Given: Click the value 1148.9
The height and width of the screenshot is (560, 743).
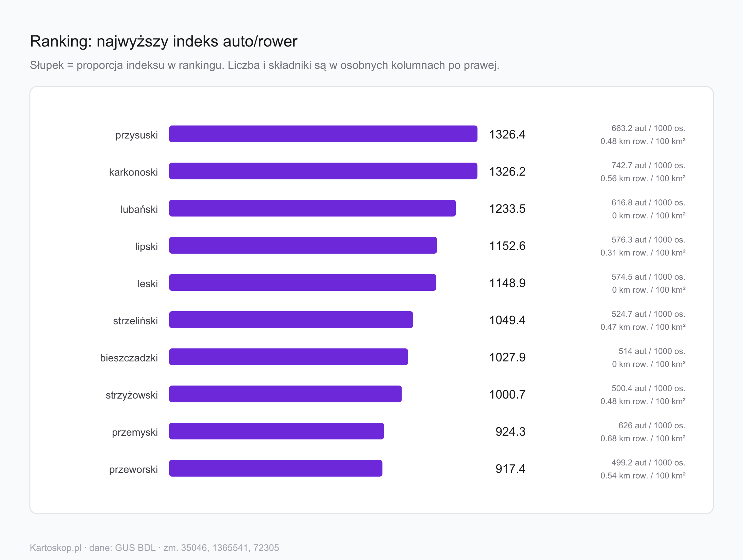Looking at the screenshot, I should [507, 283].
